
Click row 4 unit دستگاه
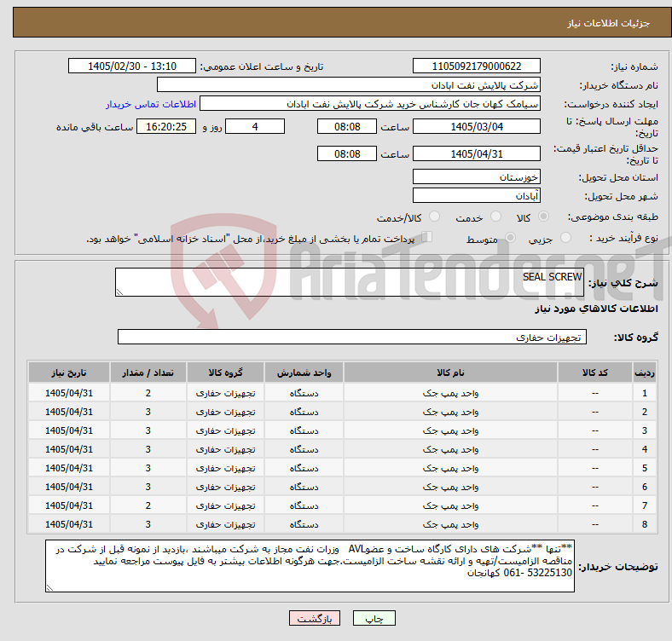coord(304,449)
